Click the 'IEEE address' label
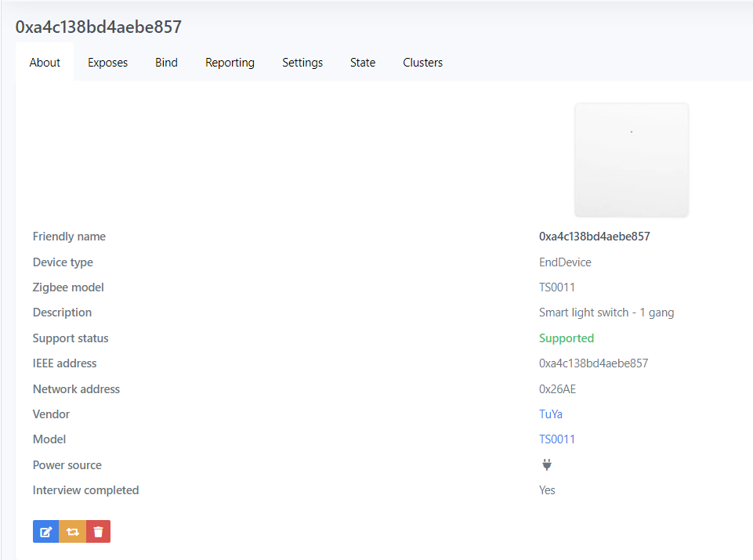 pyautogui.click(x=64, y=363)
